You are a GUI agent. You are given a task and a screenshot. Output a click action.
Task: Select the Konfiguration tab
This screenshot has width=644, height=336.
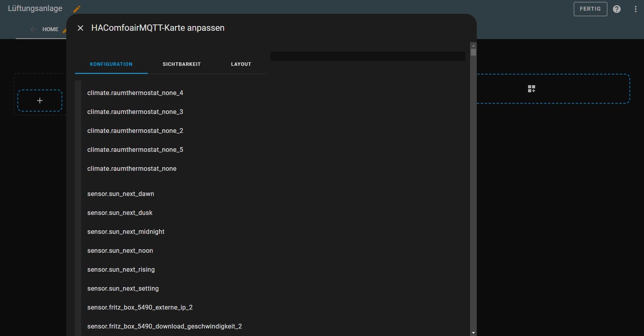pyautogui.click(x=111, y=64)
